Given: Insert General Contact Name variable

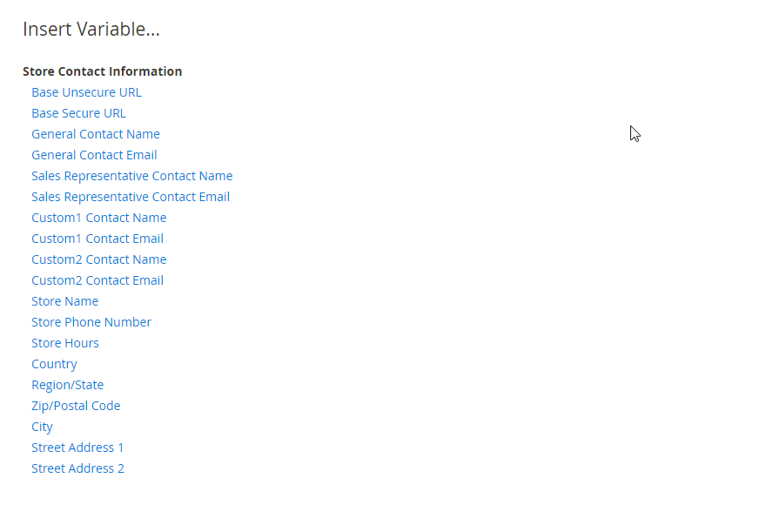Looking at the screenshot, I should (x=96, y=134).
